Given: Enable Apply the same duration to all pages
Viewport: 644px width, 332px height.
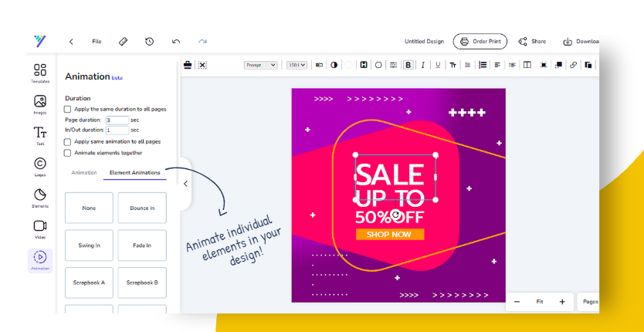Looking at the screenshot, I should point(67,110).
